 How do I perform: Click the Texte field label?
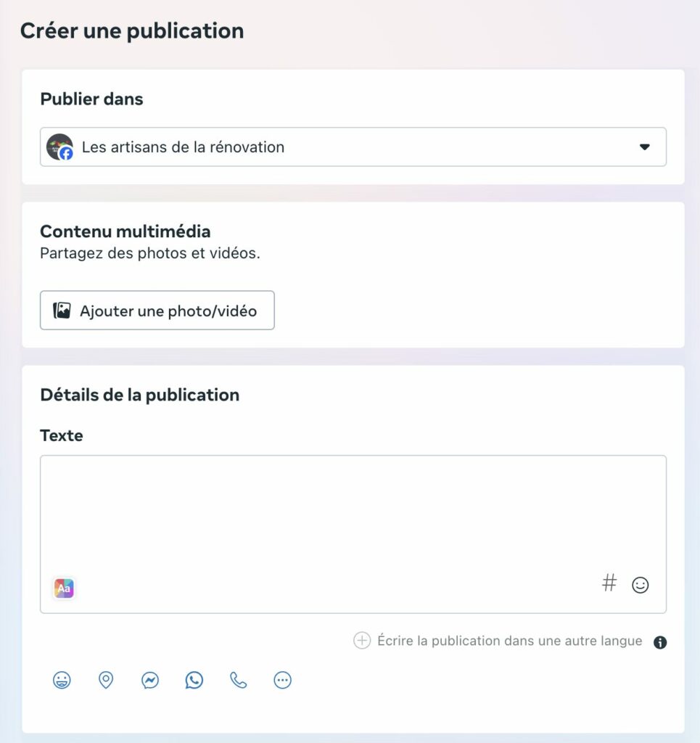(62, 435)
